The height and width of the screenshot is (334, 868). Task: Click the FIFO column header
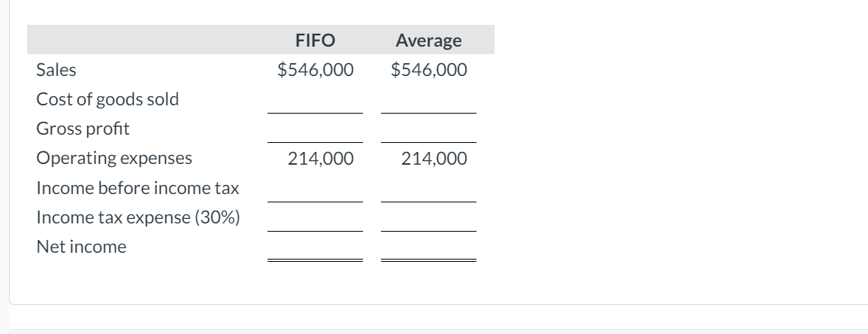click(x=315, y=41)
